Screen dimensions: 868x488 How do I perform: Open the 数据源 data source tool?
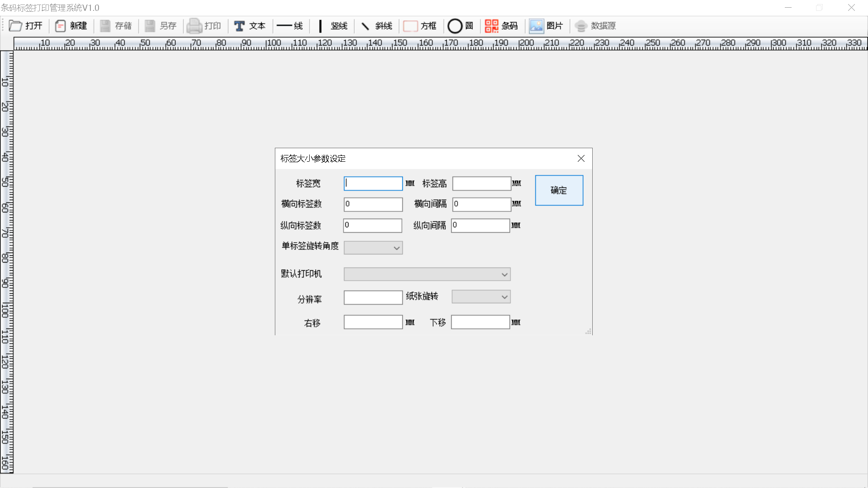tap(595, 26)
